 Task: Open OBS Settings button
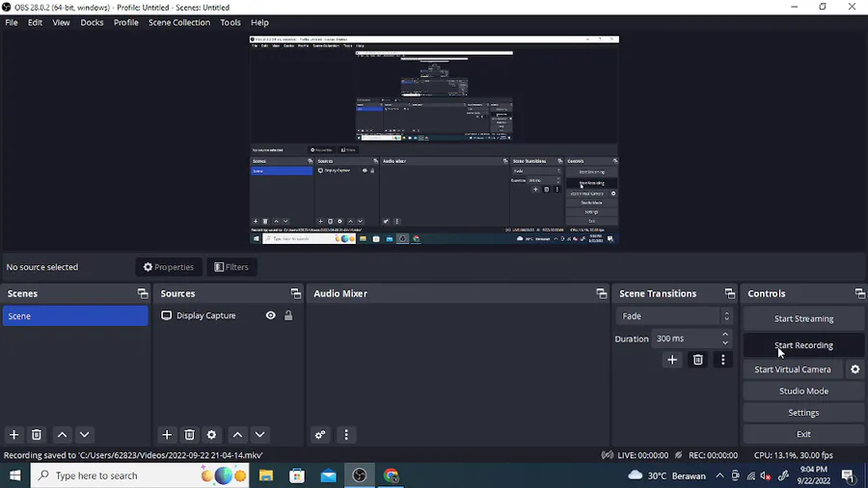click(x=803, y=413)
